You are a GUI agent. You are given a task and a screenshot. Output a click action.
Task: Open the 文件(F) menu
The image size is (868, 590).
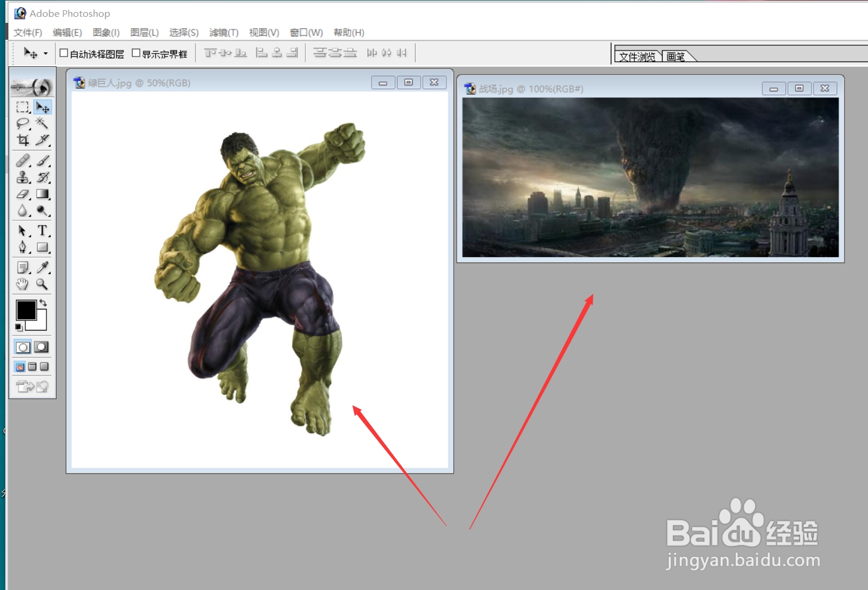[28, 33]
